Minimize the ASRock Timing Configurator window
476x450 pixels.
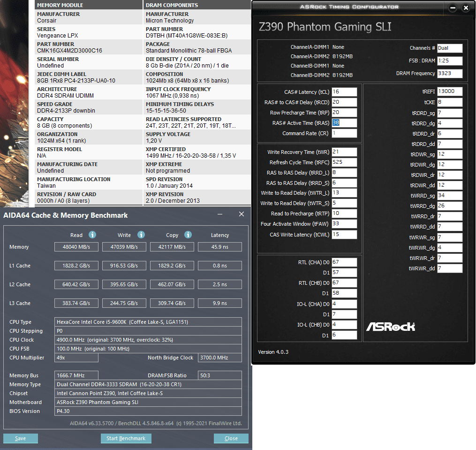pos(453,8)
